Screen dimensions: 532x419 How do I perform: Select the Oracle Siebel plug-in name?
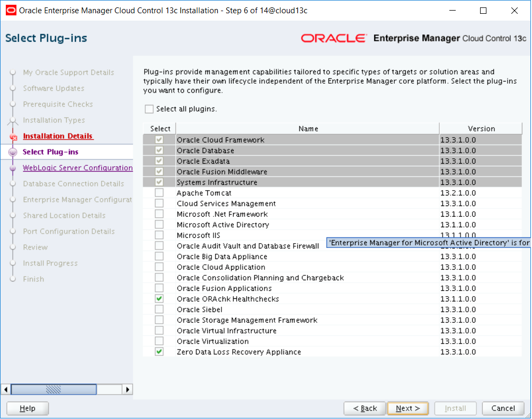coord(199,309)
